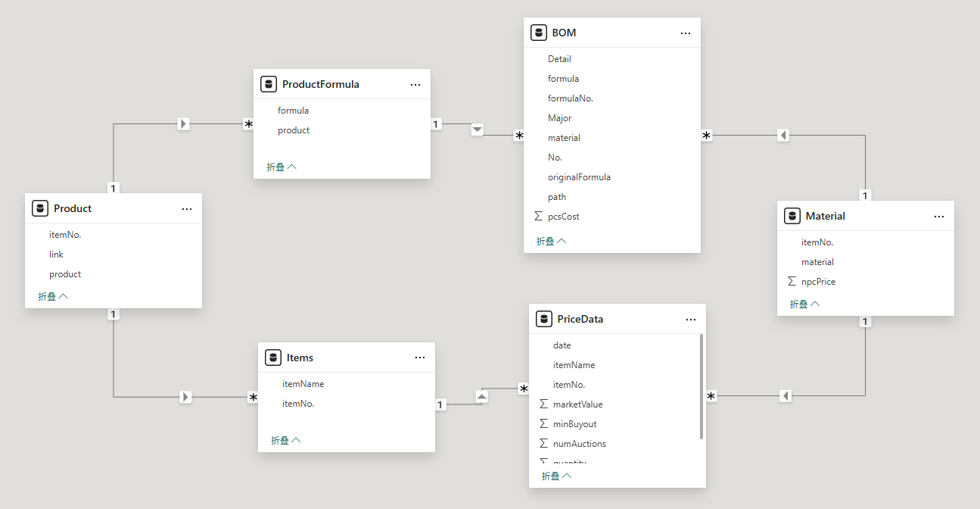Collapse the Product table with 折叠
The image size is (980, 509).
pos(53,296)
